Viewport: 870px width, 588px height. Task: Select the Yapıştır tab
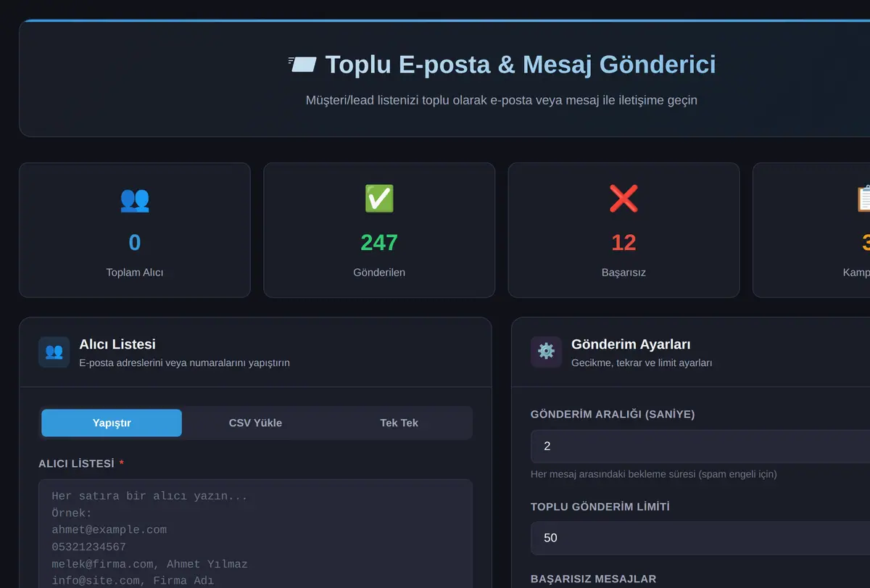(x=112, y=423)
